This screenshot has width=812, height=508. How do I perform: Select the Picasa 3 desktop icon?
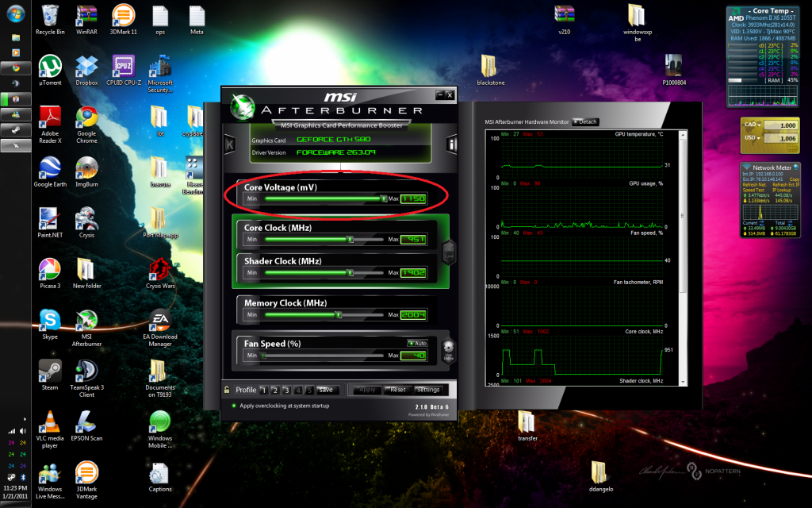click(50, 274)
